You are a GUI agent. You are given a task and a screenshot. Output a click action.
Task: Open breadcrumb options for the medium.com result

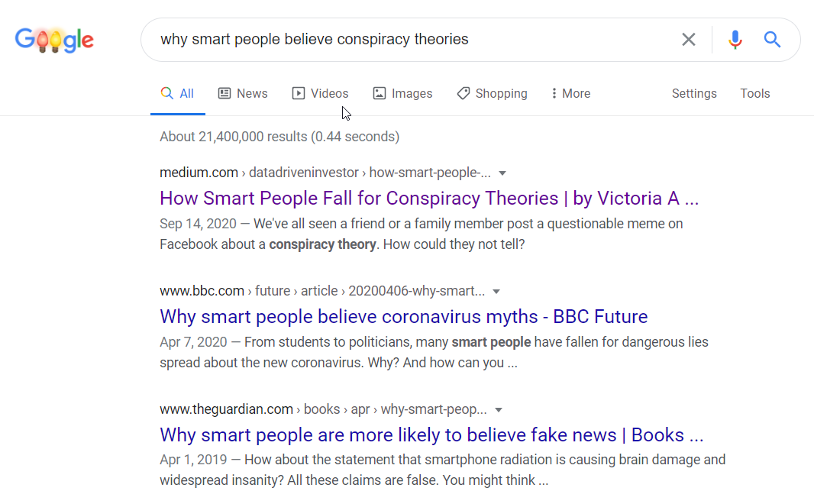502,173
